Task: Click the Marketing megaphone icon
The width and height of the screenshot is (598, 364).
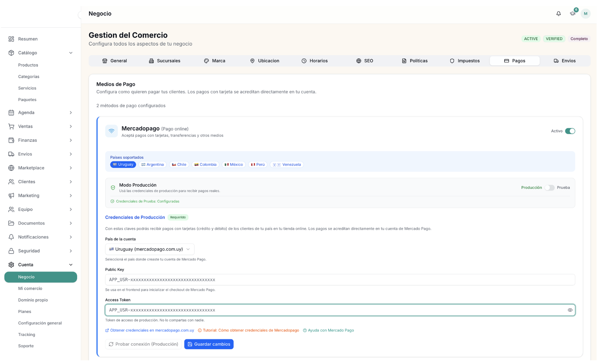Action: click(x=11, y=195)
